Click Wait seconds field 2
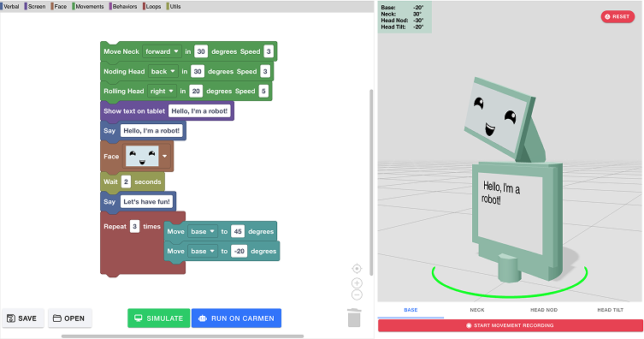The image size is (644, 339). coord(126,181)
